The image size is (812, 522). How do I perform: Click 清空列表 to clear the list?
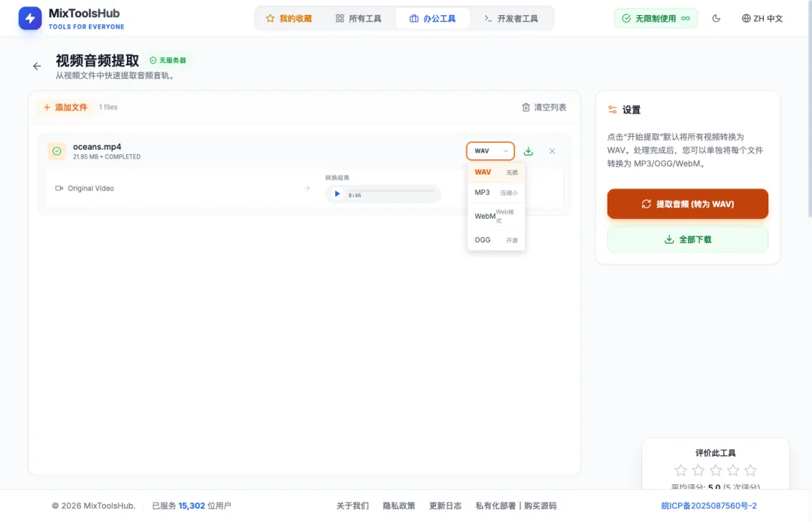544,108
